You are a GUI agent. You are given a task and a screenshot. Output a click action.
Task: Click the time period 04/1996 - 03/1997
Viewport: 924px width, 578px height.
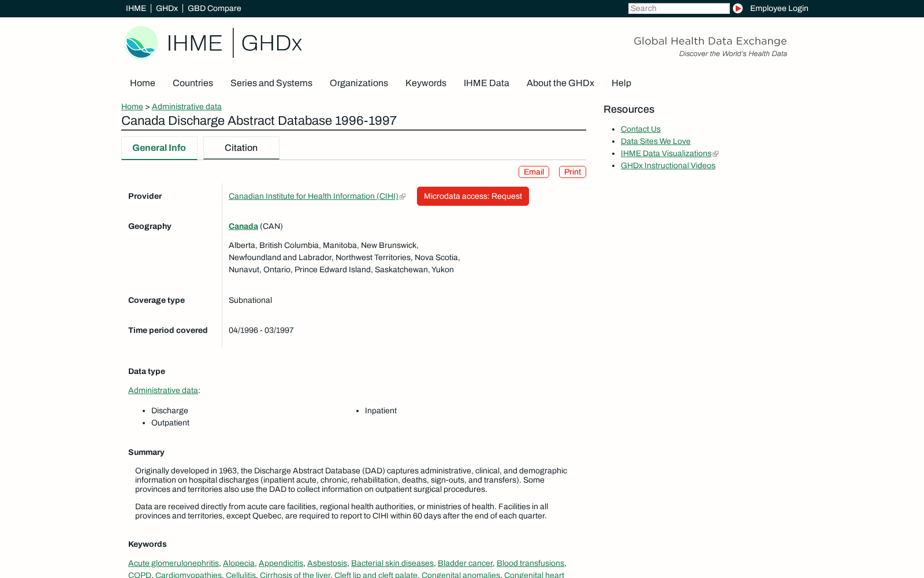point(261,331)
